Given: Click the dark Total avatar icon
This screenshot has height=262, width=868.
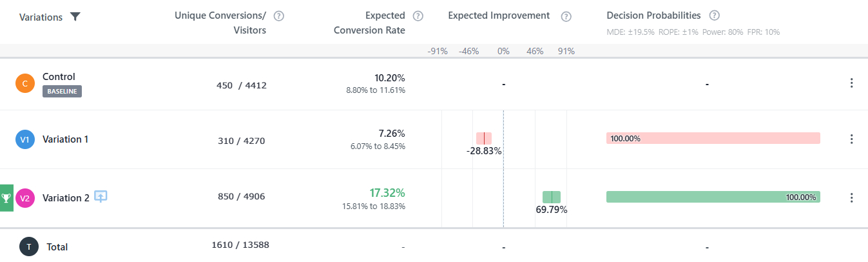Looking at the screenshot, I should pyautogui.click(x=29, y=247).
